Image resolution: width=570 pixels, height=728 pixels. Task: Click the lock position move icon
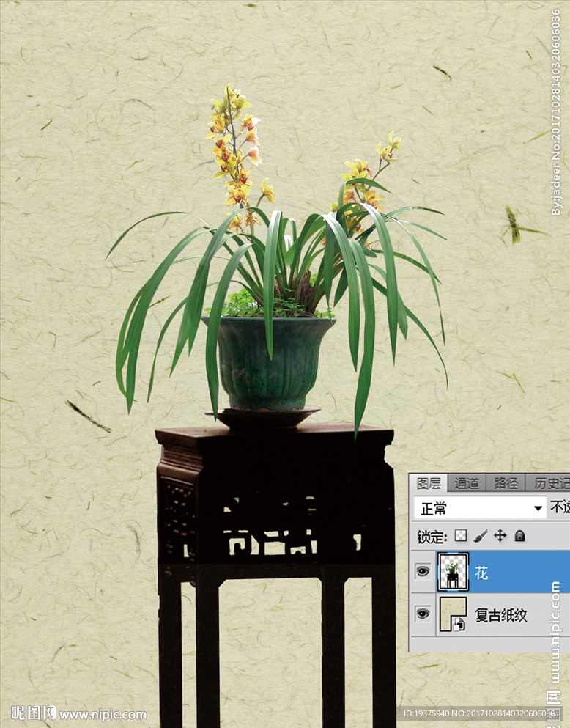pyautogui.click(x=500, y=536)
